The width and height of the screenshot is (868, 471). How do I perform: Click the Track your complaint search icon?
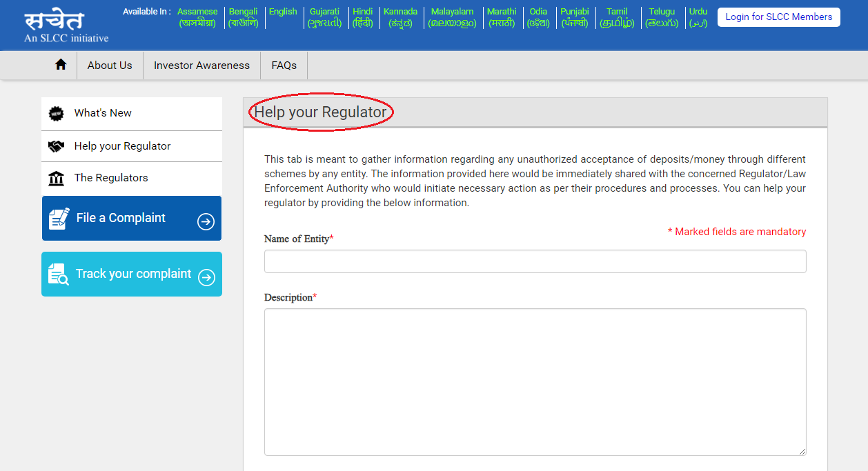click(59, 274)
